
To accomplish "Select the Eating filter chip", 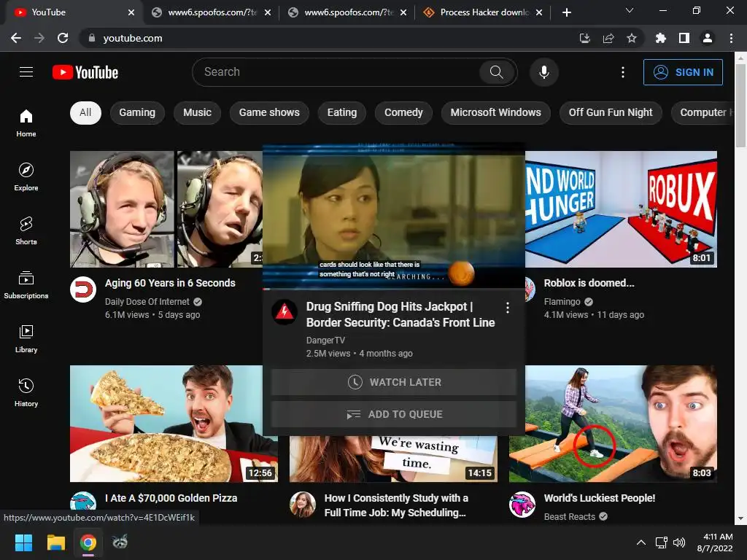I will (342, 113).
